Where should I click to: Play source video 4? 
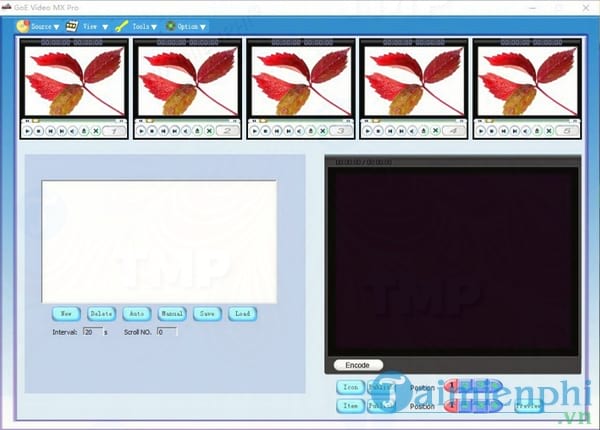click(367, 131)
